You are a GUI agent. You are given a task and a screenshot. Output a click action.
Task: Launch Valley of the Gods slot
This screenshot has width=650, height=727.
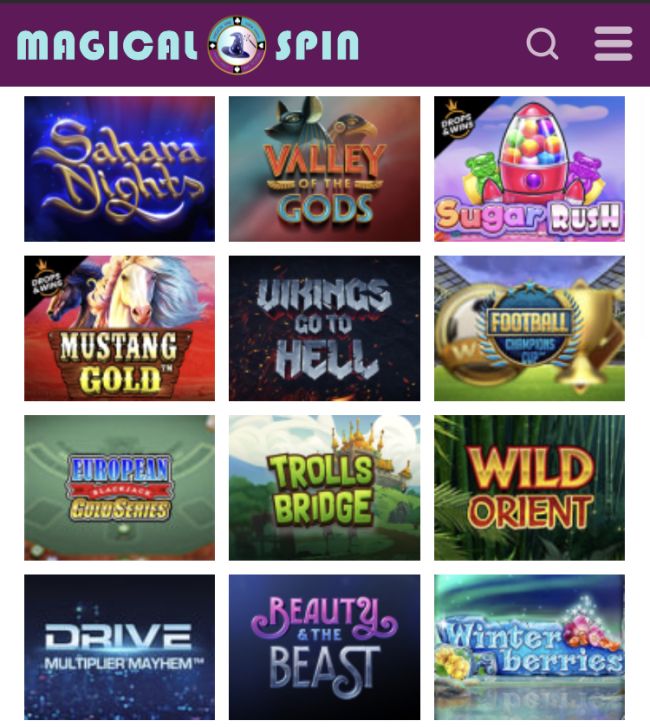coord(325,169)
